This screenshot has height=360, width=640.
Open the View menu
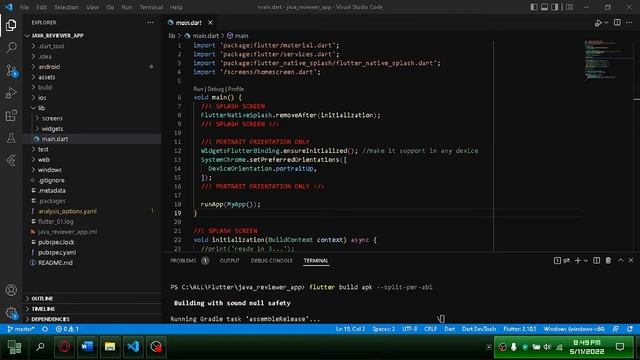[92, 7]
